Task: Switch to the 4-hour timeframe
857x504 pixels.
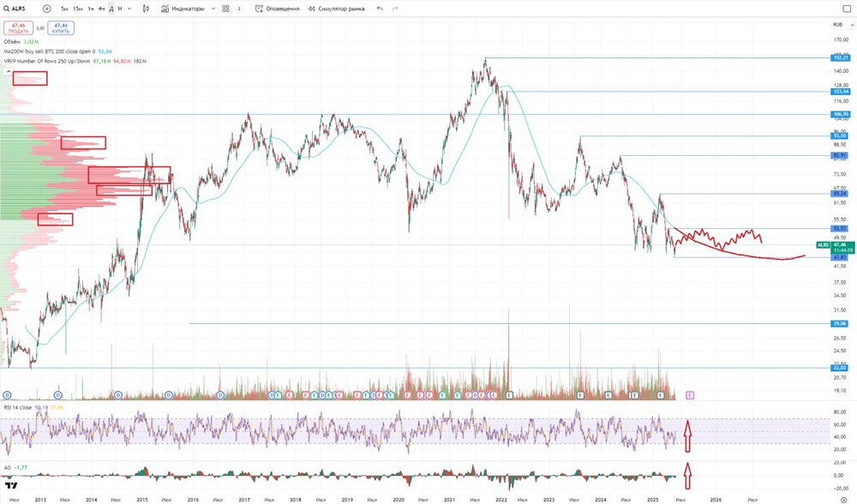Action: point(102,9)
